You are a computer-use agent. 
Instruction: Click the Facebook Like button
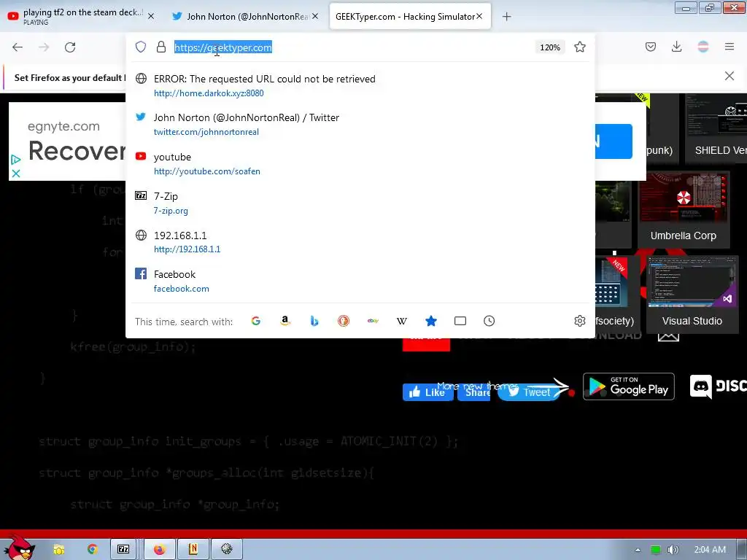(x=427, y=392)
